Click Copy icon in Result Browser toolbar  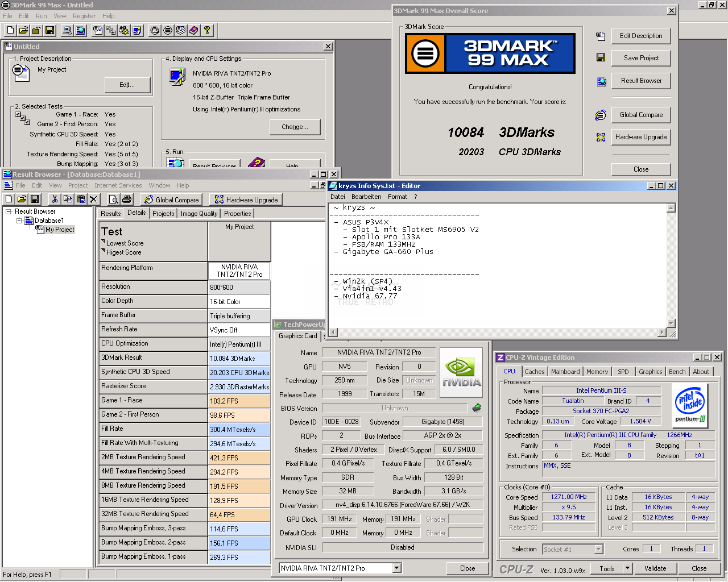click(68, 199)
